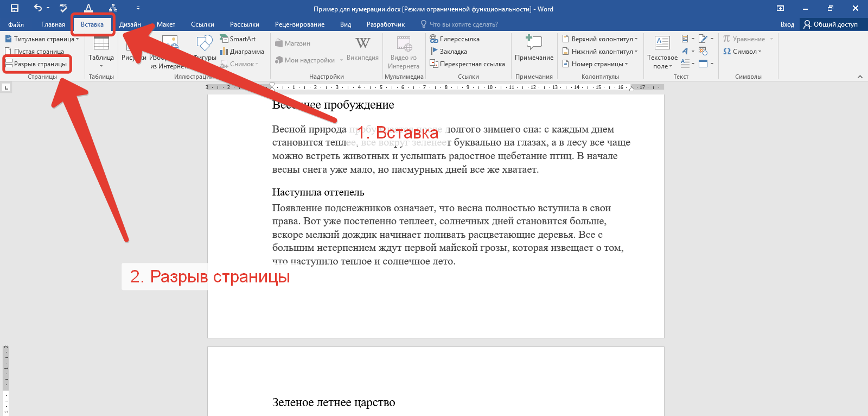Open the undo history dropdown arrow

[x=48, y=8]
